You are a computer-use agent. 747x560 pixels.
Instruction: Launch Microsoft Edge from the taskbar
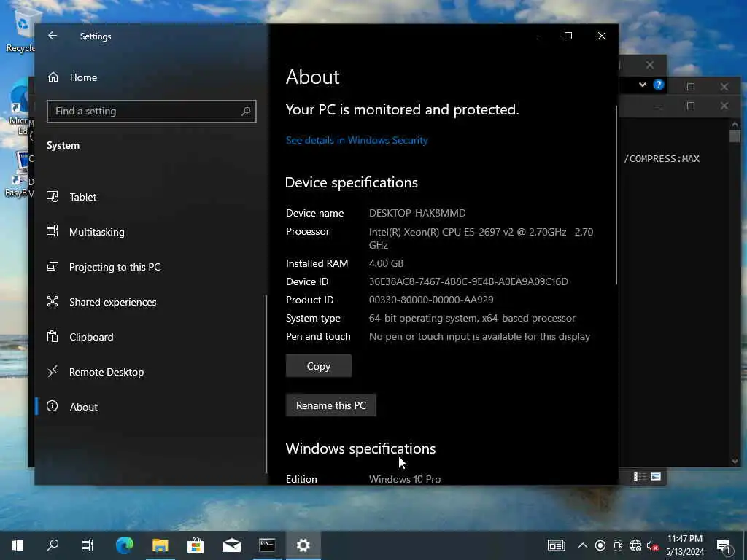click(x=125, y=545)
